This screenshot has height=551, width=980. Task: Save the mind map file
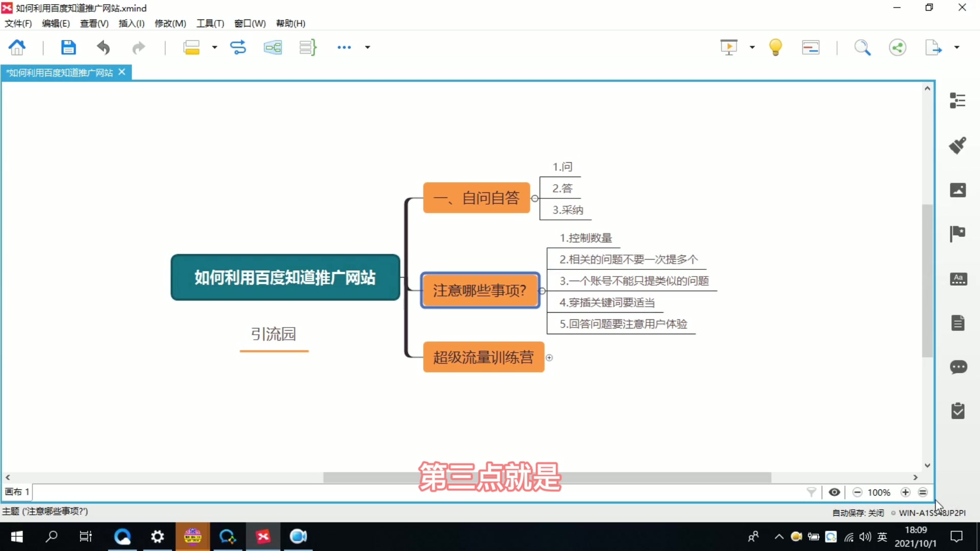[68, 47]
